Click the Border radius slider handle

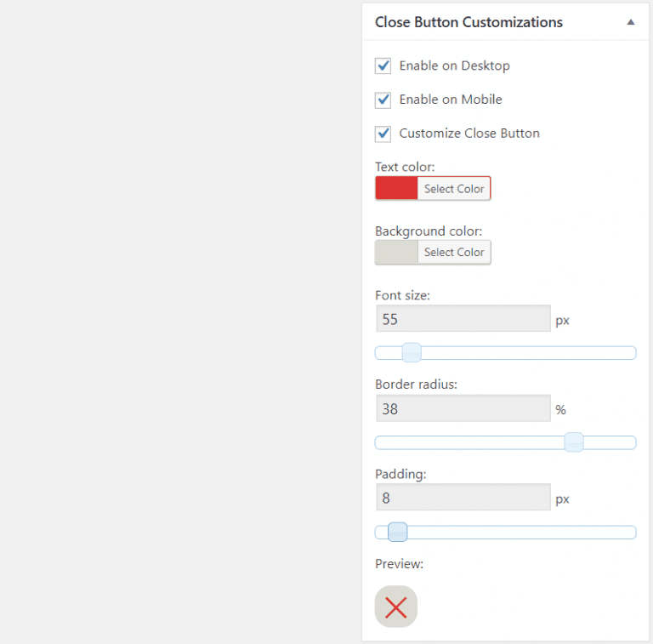click(574, 442)
